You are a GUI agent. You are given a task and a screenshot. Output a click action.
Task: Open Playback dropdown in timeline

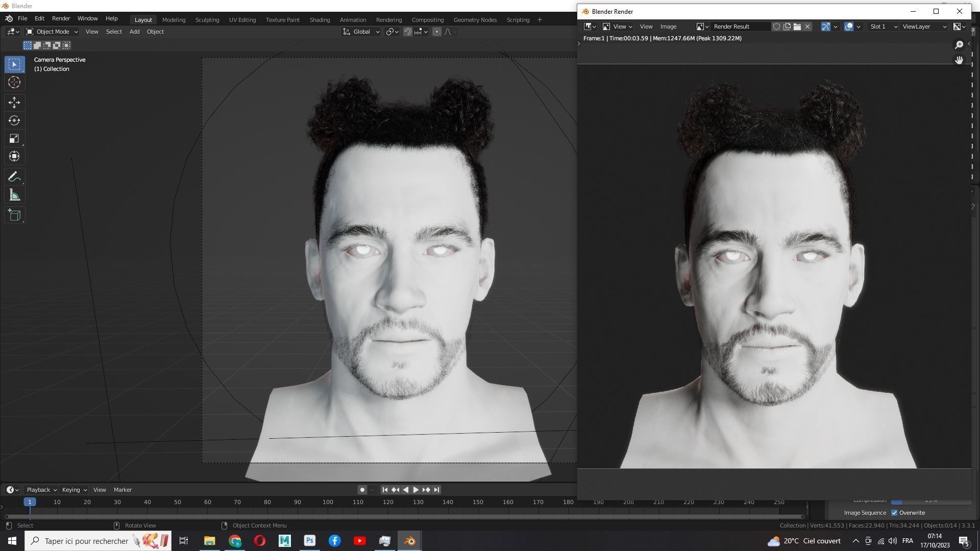click(x=41, y=490)
